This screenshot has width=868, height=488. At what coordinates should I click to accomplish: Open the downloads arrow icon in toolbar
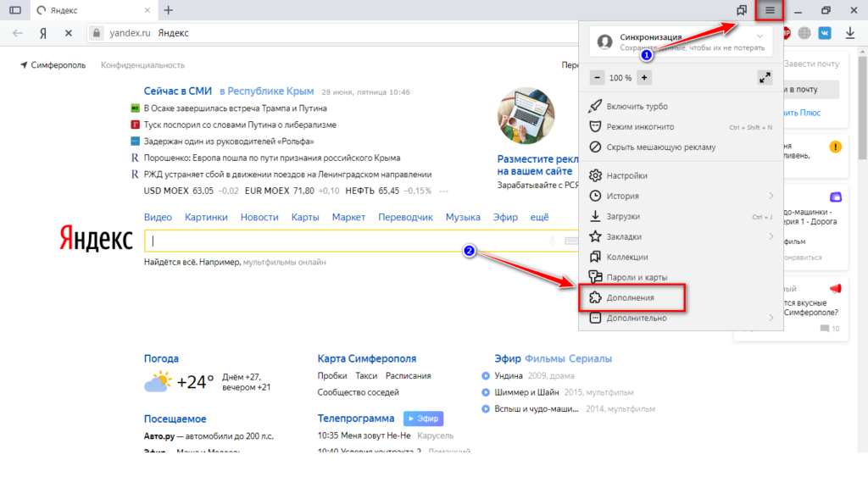[849, 33]
